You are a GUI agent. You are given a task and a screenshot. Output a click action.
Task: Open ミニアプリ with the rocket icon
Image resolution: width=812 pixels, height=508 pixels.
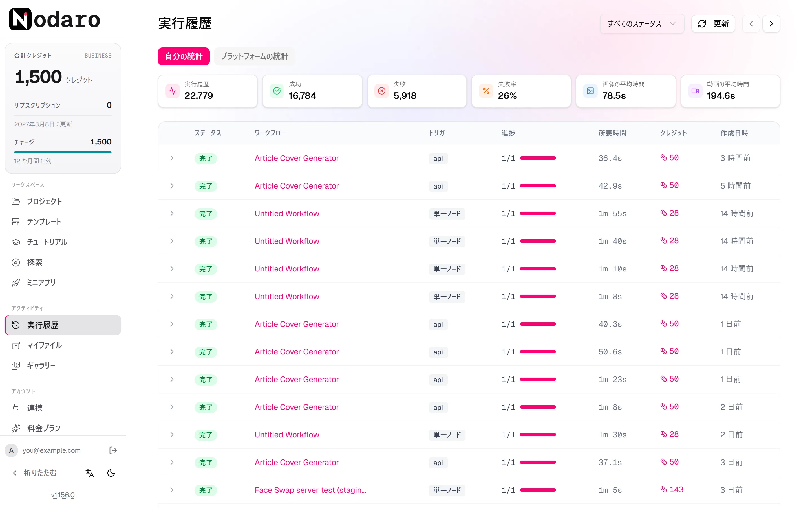63,283
